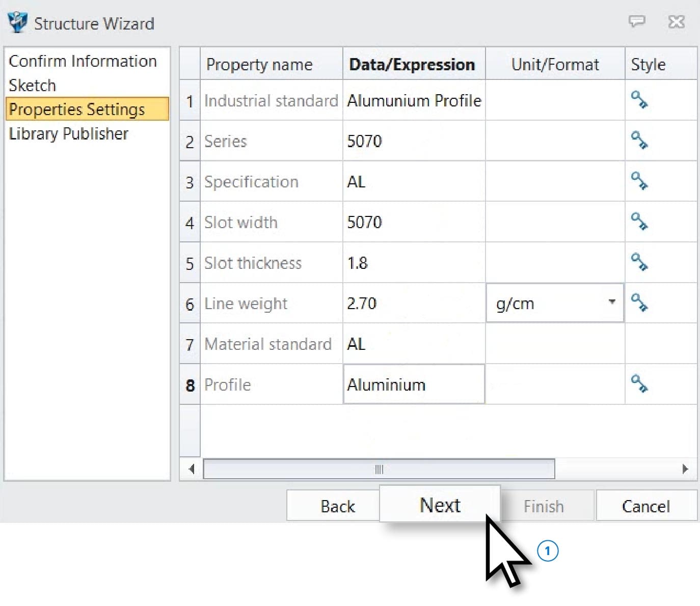The width and height of the screenshot is (700, 606).
Task: Go to Library Publisher step
Action: point(68,133)
